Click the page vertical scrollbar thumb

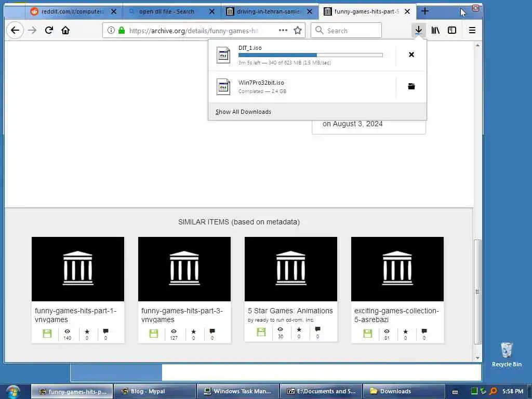click(477, 292)
